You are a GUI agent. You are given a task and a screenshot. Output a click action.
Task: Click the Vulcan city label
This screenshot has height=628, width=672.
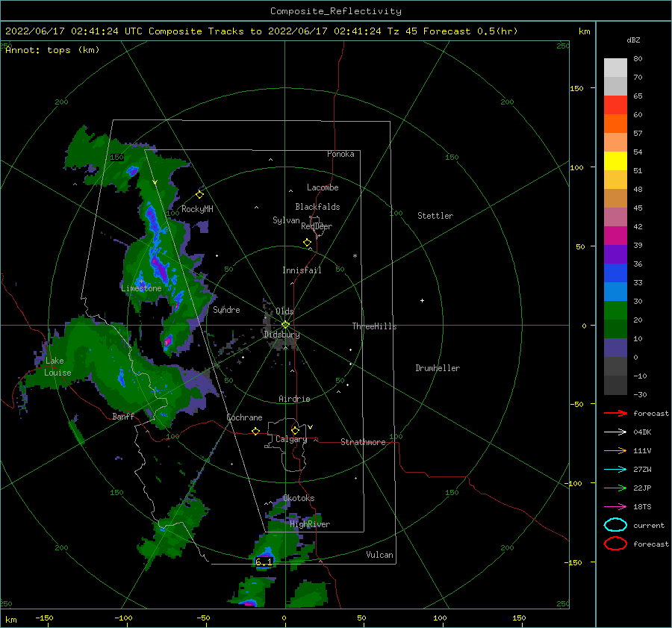tap(379, 555)
